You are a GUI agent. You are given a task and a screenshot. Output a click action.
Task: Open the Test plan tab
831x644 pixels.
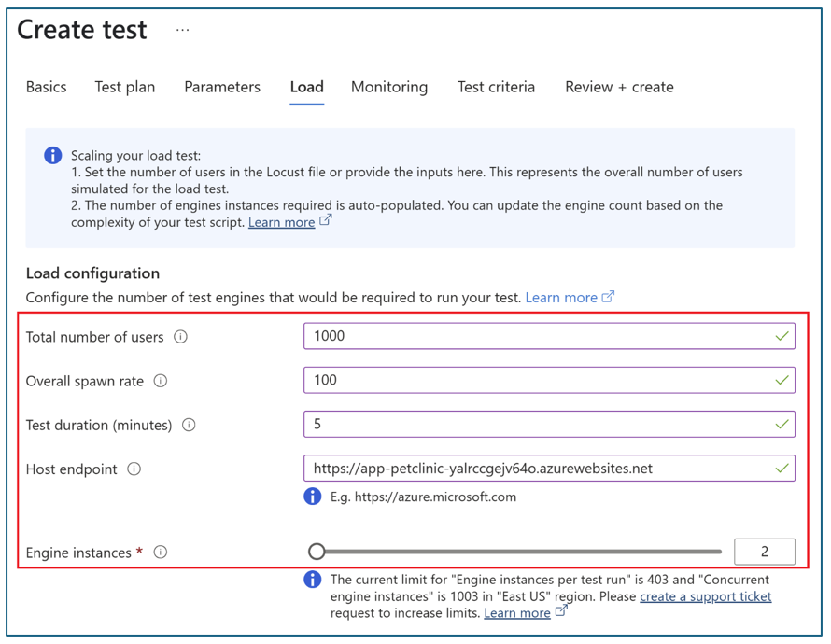(125, 87)
